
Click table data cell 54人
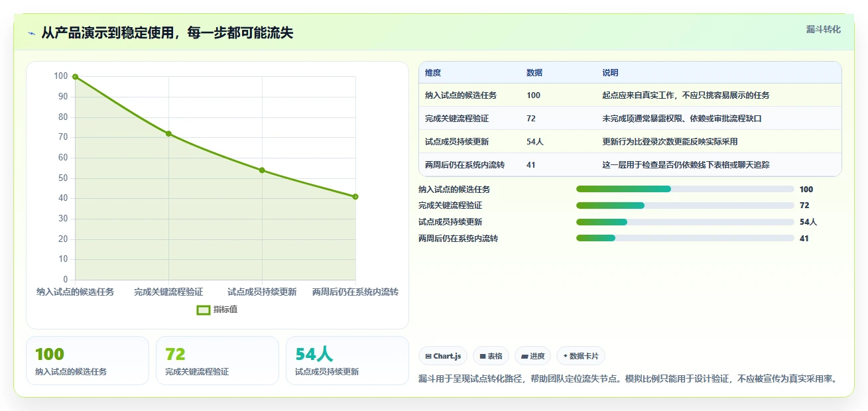click(535, 142)
